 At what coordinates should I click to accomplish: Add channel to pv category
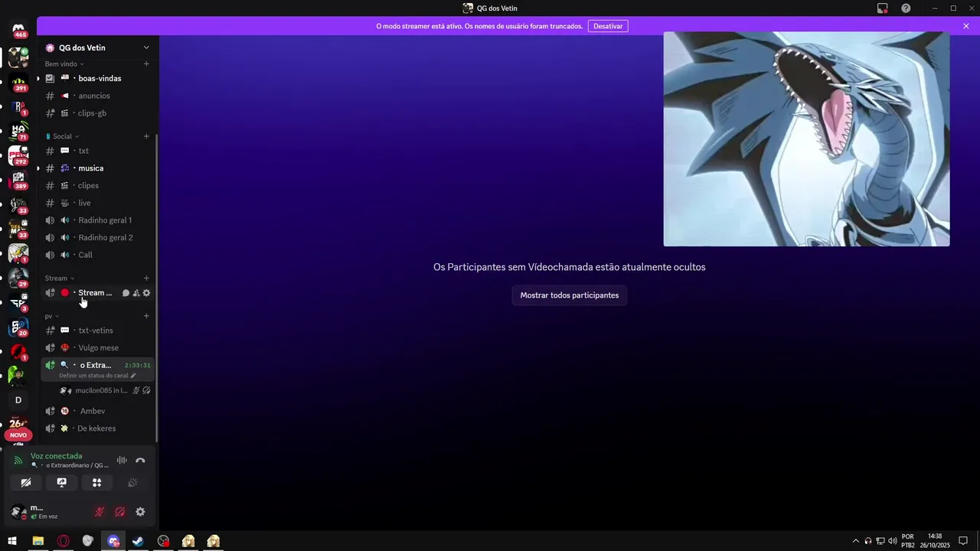point(146,316)
